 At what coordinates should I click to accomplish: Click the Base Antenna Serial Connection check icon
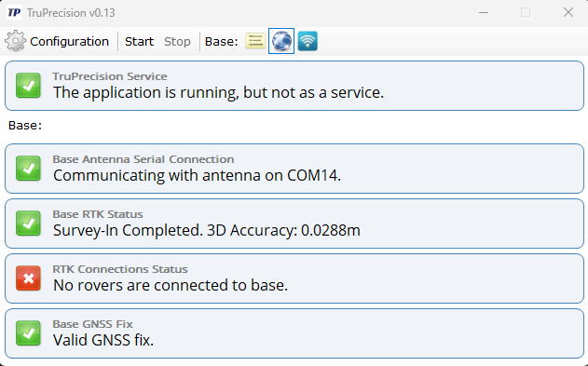[x=28, y=169]
